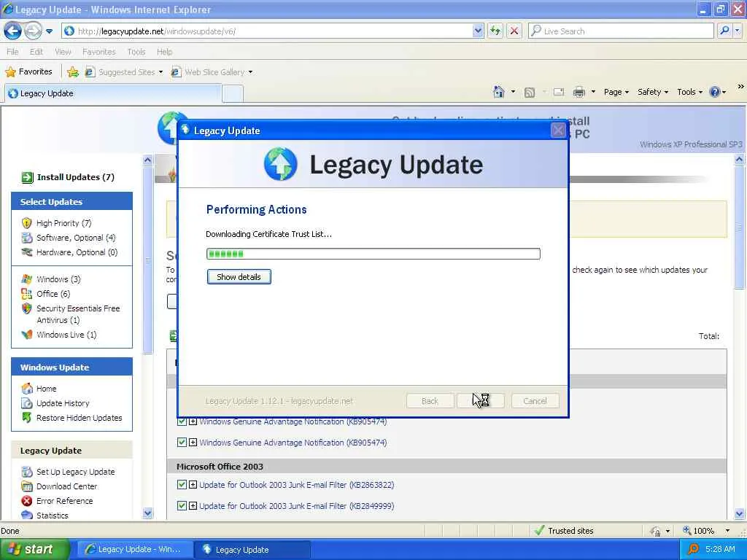Click the Hardware, Optional icon
The width and height of the screenshot is (747, 560).
[x=27, y=252]
